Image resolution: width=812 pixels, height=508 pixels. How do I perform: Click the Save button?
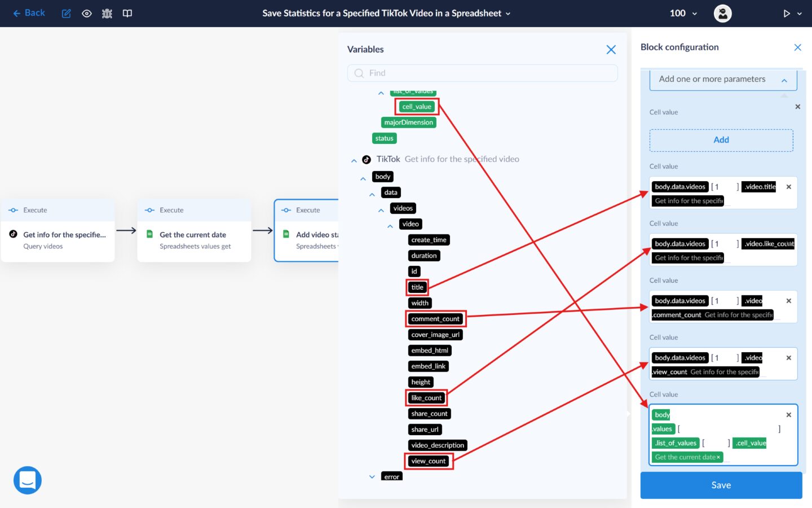tap(721, 485)
